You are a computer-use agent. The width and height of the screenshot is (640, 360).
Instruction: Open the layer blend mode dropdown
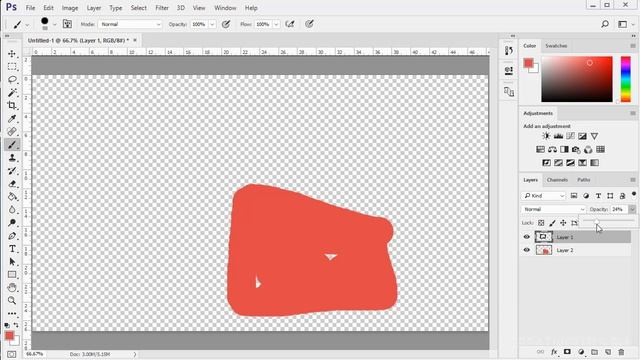[553, 209]
